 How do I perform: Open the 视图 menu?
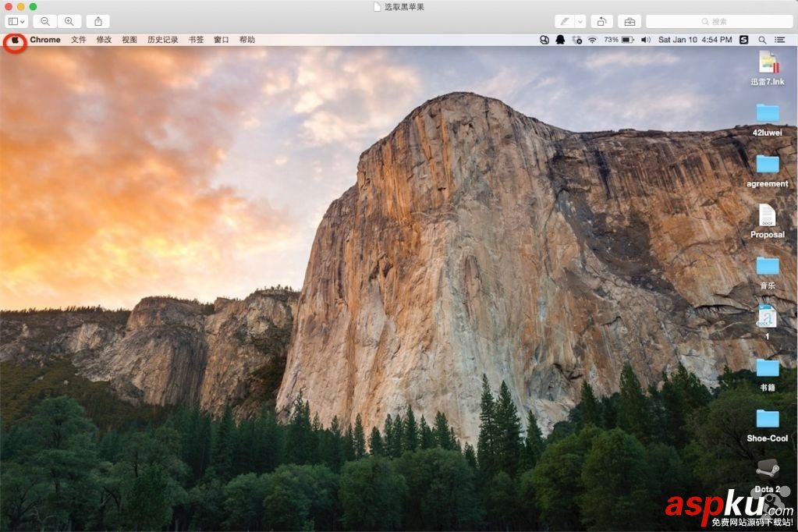[x=129, y=39]
